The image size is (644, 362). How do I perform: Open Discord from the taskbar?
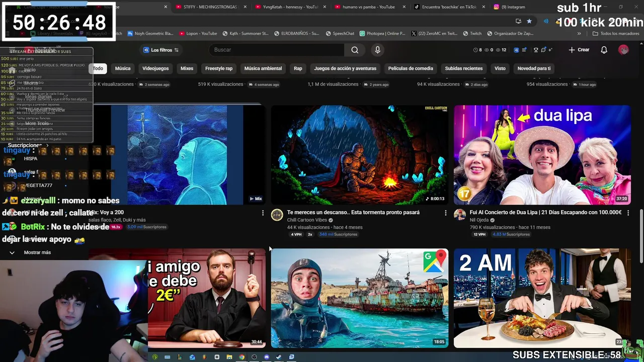267,357
